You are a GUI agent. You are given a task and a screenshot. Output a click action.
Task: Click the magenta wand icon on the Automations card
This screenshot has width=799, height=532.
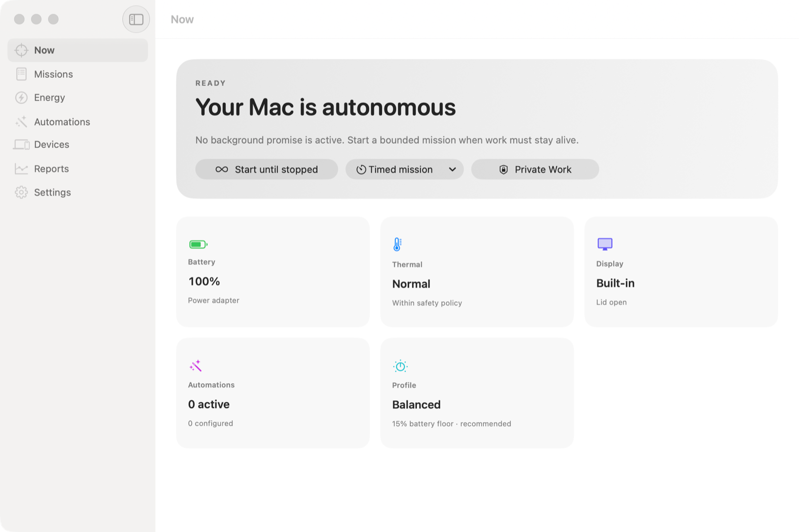[x=195, y=366]
